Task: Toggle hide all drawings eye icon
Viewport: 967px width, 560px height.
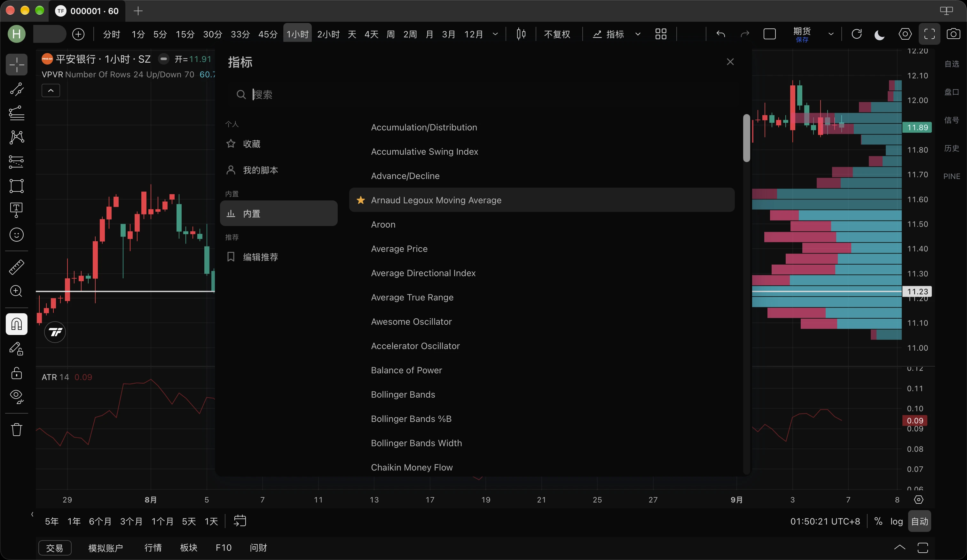Action: point(17,397)
